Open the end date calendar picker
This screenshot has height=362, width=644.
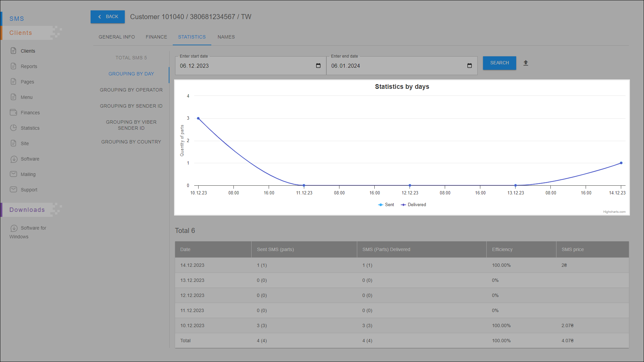[469, 66]
